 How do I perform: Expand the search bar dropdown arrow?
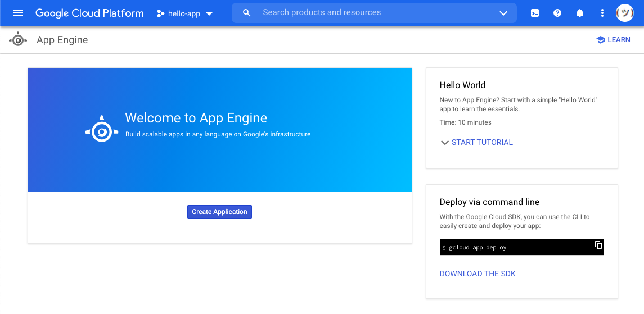coord(503,13)
